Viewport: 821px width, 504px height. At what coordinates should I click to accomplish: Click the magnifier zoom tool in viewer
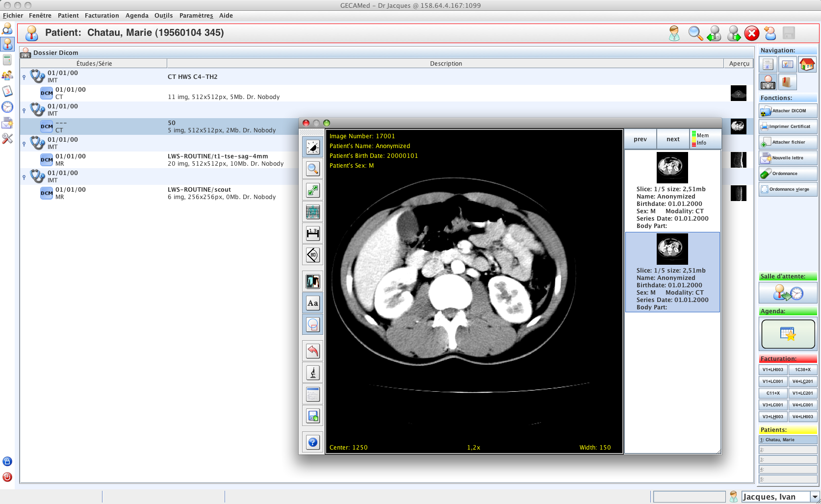pos(312,169)
